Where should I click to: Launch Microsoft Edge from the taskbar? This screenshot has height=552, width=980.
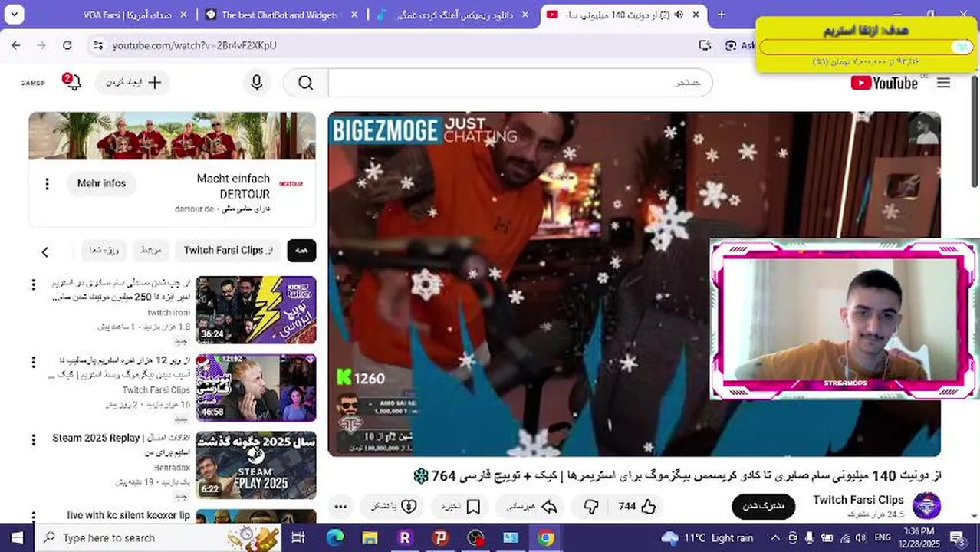[335, 538]
